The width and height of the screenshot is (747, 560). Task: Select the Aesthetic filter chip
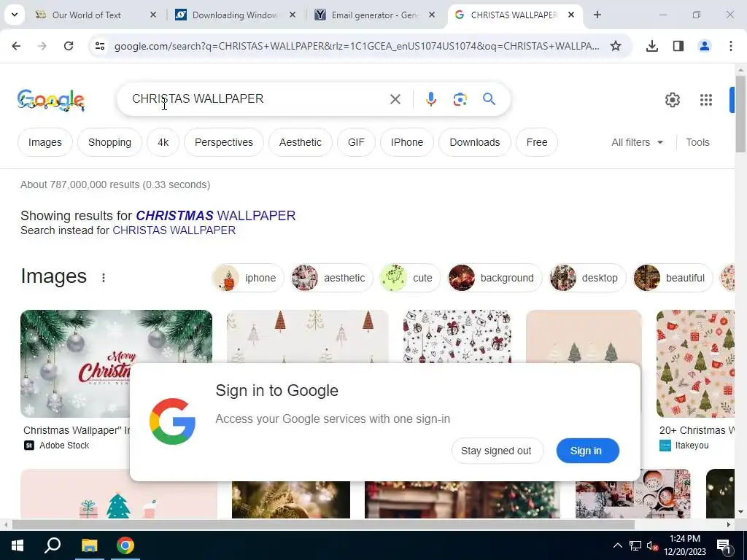[x=300, y=142]
